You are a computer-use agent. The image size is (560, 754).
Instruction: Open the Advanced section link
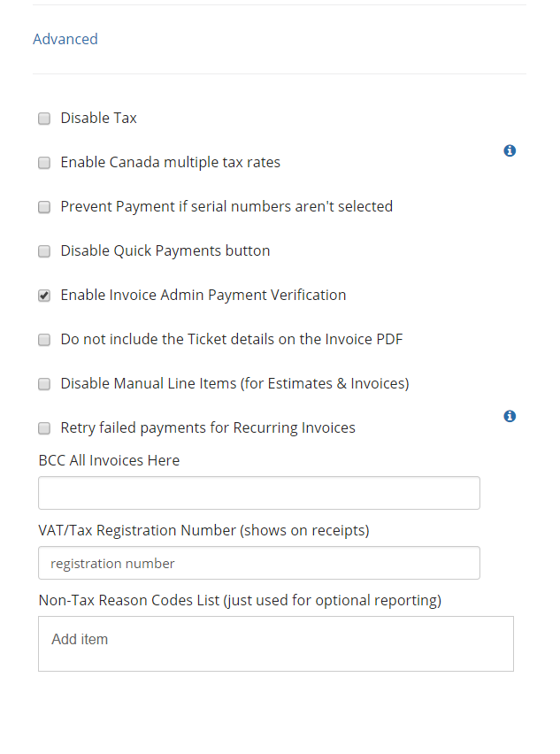tap(65, 39)
